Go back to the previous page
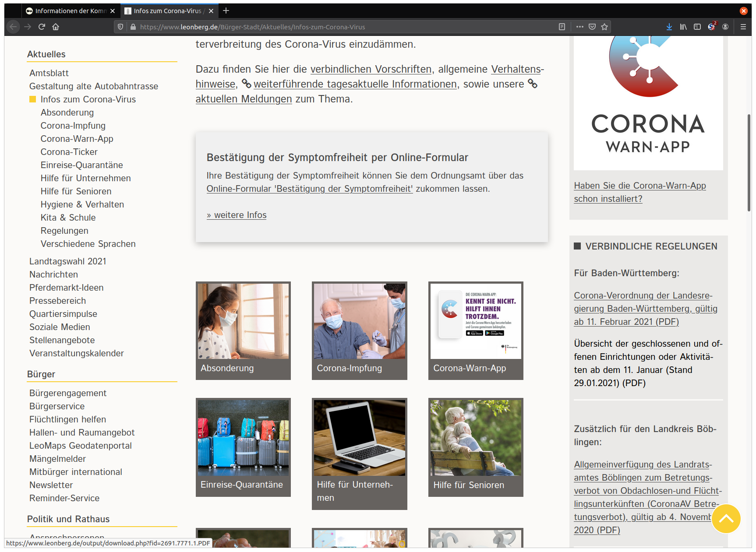Screen dimensions: 756x552 click(x=13, y=27)
